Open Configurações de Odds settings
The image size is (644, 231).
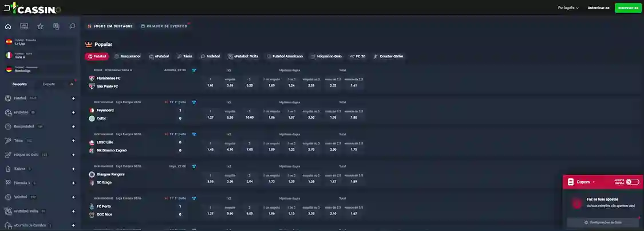coord(603,222)
